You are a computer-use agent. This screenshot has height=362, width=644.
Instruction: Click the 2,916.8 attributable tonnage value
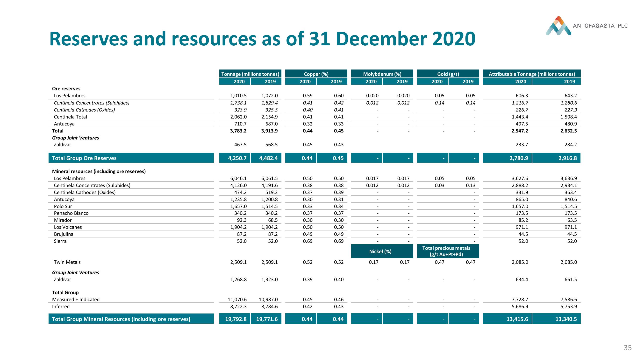click(567, 158)
